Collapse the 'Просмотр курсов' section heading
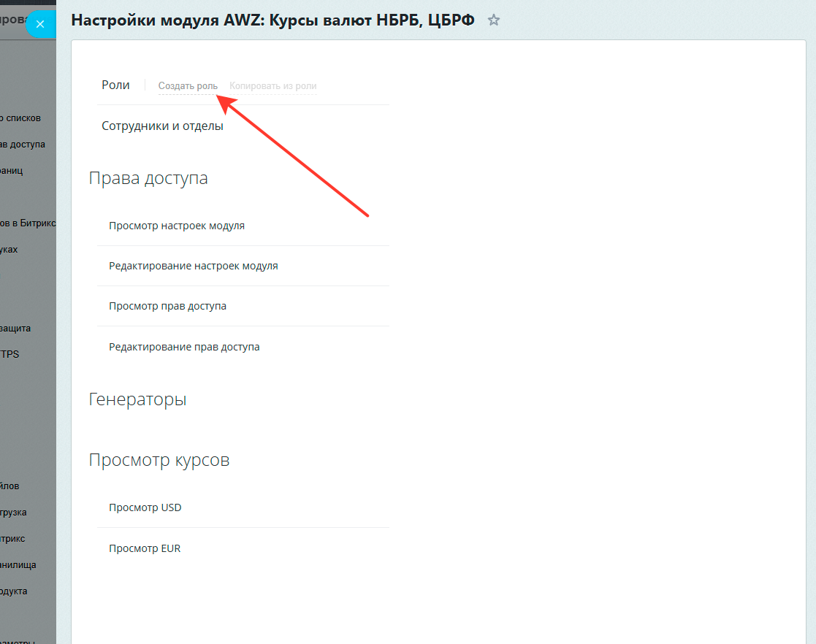The height and width of the screenshot is (644, 816). coord(159,460)
